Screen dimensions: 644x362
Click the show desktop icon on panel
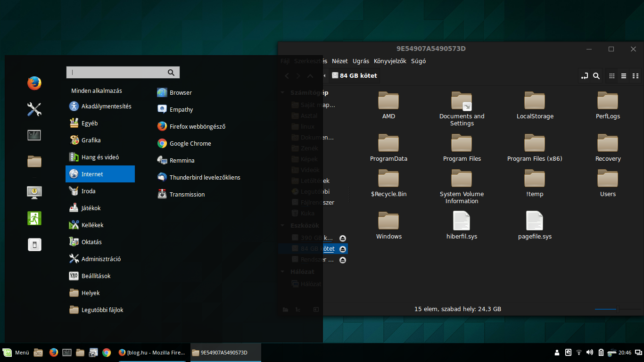point(39,353)
